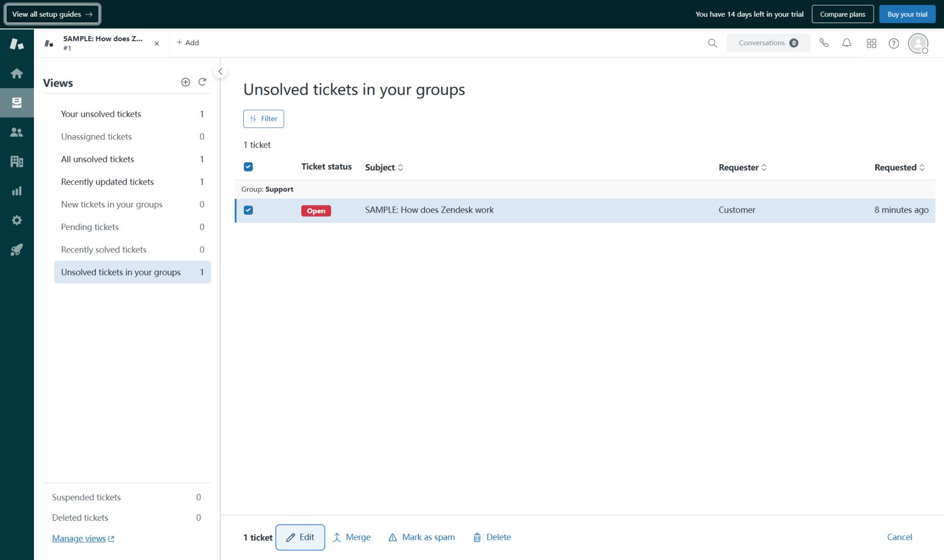The height and width of the screenshot is (560, 944).
Task: Select Unsolved tickets in your groups view
Action: point(132,272)
